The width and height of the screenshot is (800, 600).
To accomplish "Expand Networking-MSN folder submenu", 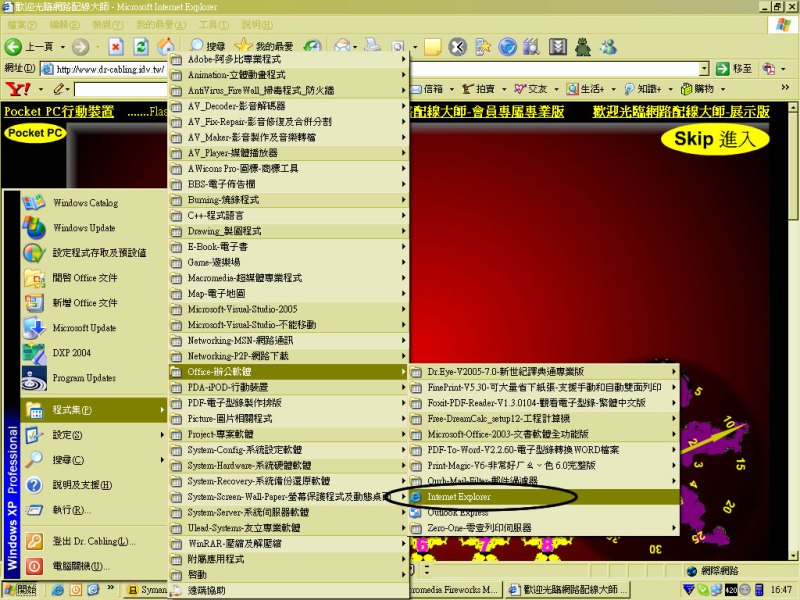I will pos(289,340).
